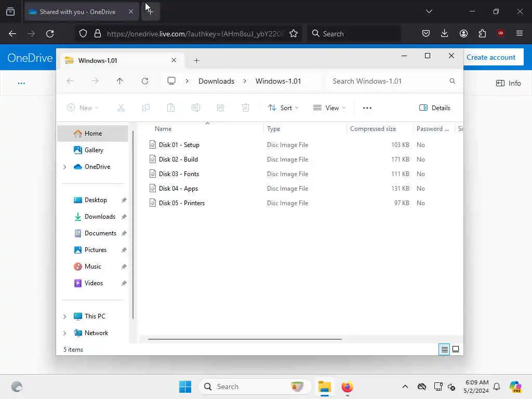Viewport: 532px width, 399px height.
Task: Click File Explorer on the taskbar
Action: tap(324, 387)
